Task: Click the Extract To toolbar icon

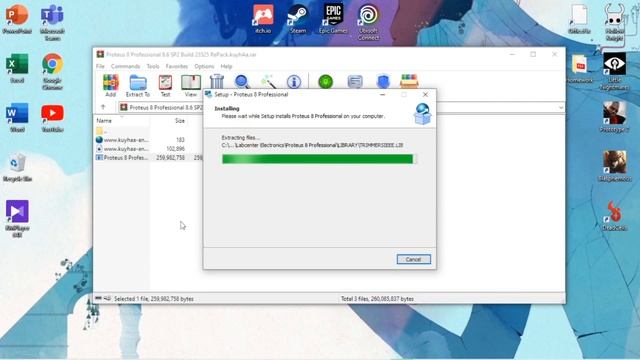Action: tap(138, 85)
